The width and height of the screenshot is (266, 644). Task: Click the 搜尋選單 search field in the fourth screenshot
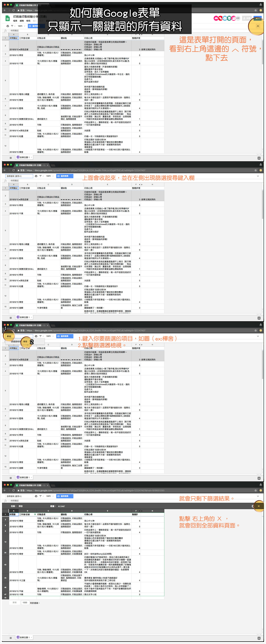click(19, 496)
